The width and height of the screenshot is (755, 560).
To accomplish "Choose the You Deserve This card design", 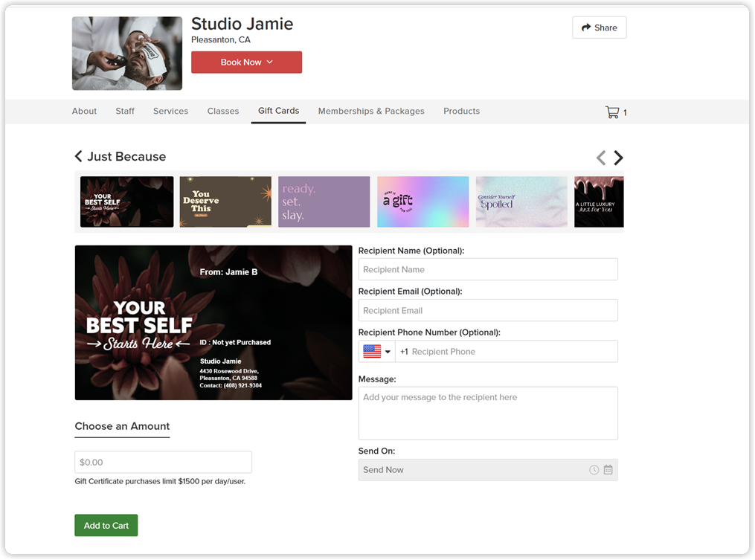I will point(225,202).
